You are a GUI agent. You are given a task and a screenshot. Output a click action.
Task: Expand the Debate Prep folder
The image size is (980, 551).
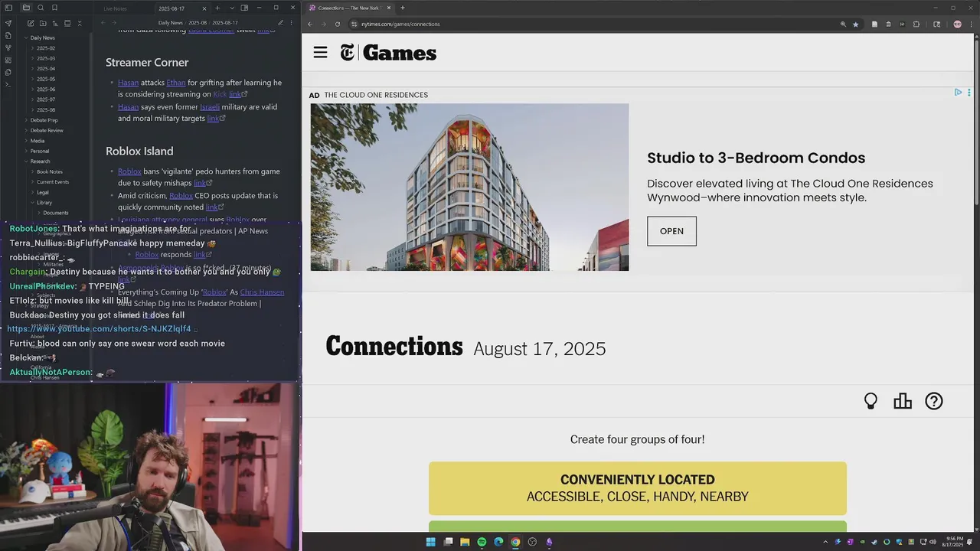(42, 120)
